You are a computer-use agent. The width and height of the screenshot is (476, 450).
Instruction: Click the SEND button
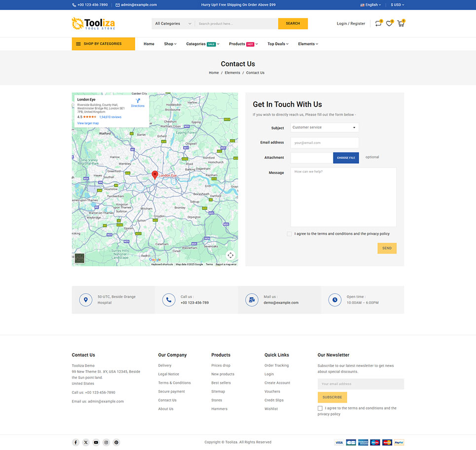pyautogui.click(x=387, y=248)
